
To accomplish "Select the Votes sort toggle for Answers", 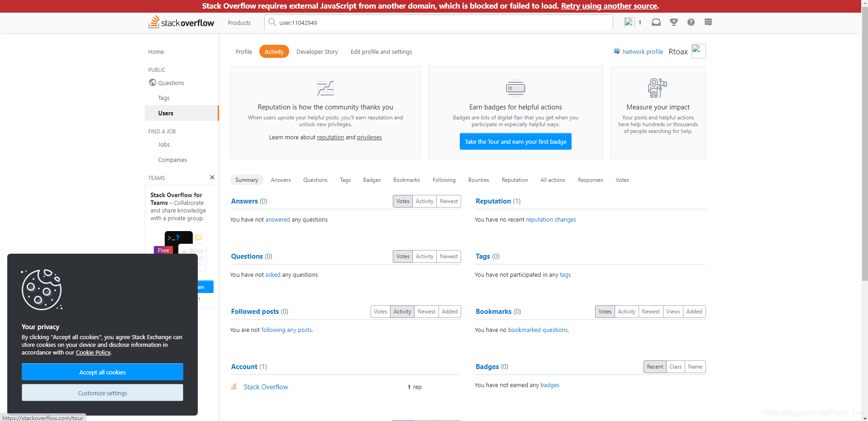I will [x=402, y=201].
